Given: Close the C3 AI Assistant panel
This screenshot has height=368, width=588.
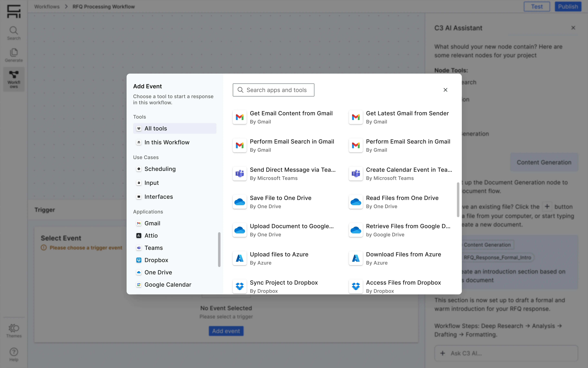Looking at the screenshot, I should pos(573,28).
